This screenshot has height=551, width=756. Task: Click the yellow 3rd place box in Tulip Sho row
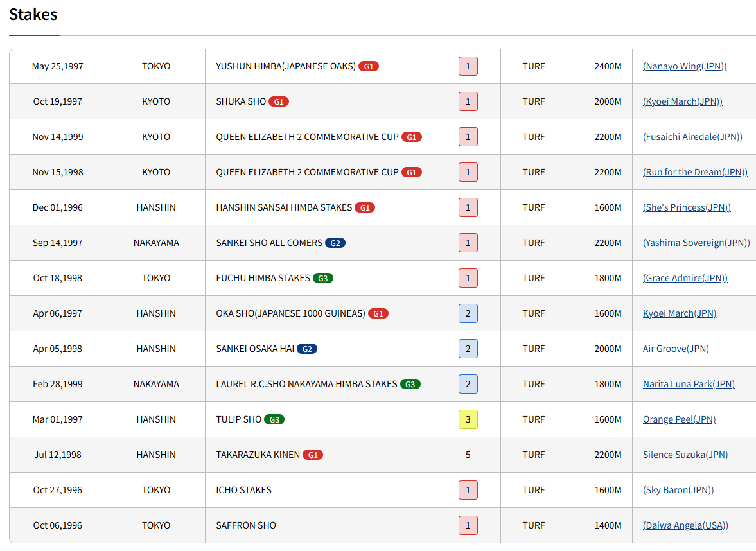(468, 419)
